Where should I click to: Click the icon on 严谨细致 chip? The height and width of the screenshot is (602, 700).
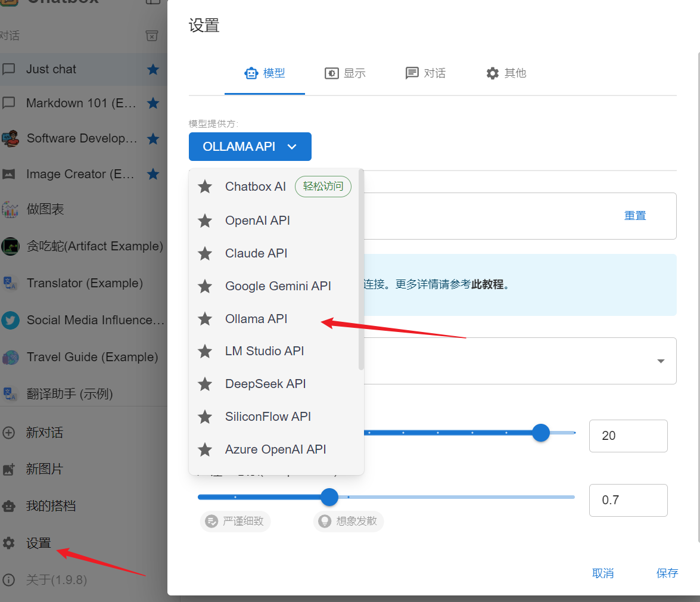click(x=211, y=521)
